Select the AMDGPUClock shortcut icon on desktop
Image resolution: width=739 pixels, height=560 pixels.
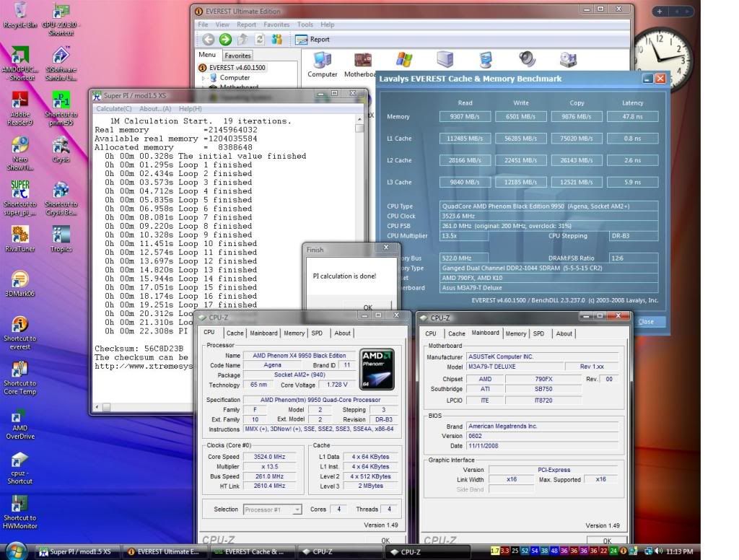(19, 64)
